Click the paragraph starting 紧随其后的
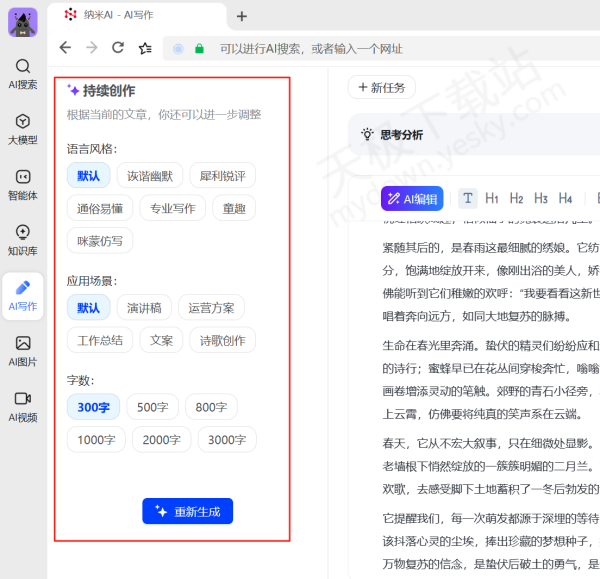The height and width of the screenshot is (579, 600). [x=491, y=282]
